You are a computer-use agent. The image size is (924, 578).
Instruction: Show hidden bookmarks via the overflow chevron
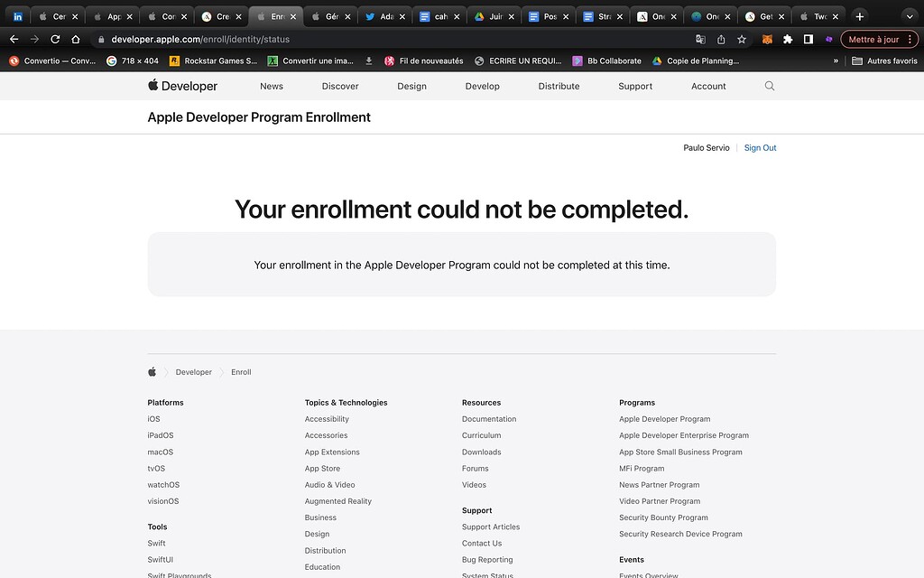[836, 61]
